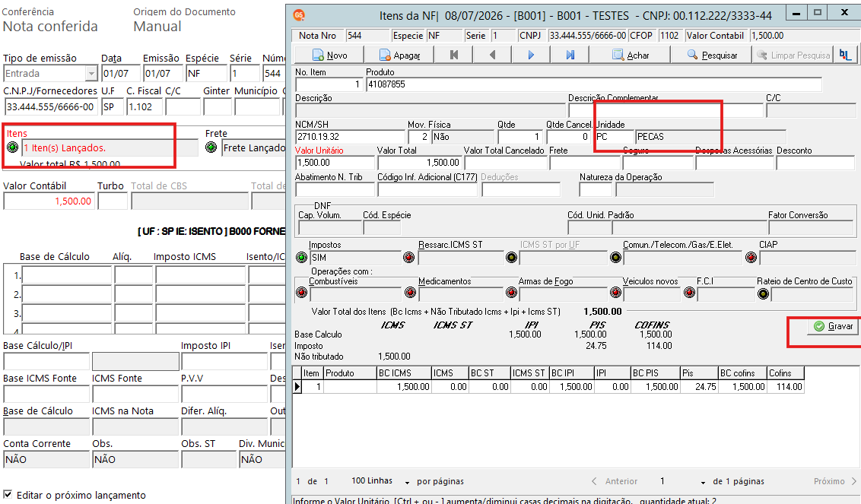Image resolution: width=861 pixels, height=504 pixels.
Task: Select the row marker of item 1
Action: 297,386
